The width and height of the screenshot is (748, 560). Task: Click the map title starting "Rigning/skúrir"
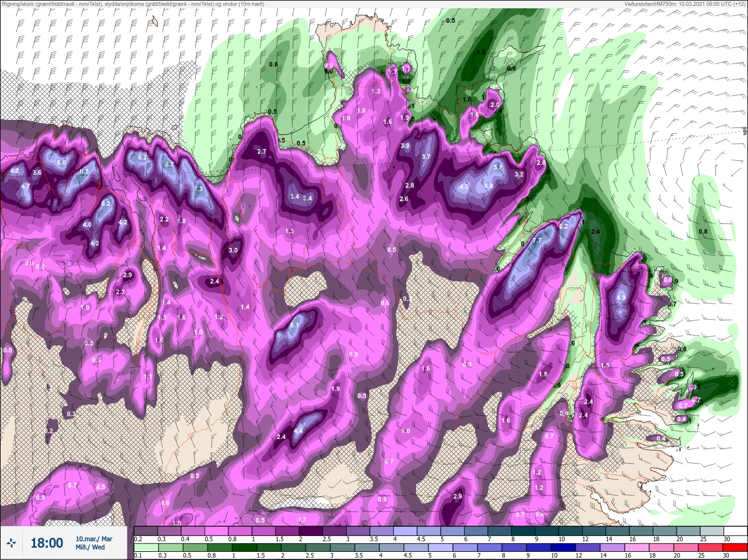point(132,4)
